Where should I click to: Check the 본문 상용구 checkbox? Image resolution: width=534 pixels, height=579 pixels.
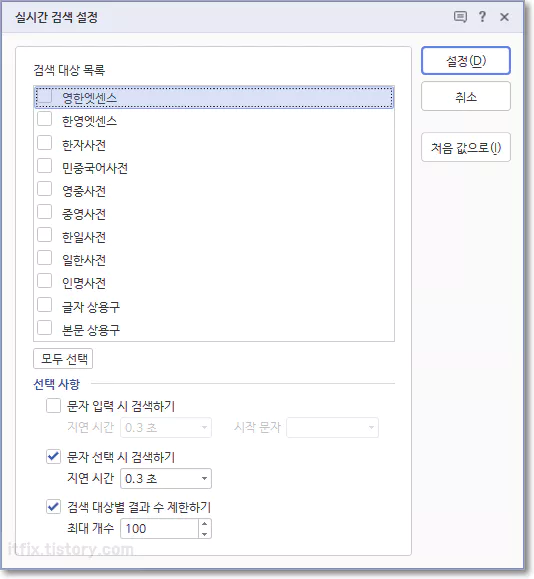coord(45,328)
